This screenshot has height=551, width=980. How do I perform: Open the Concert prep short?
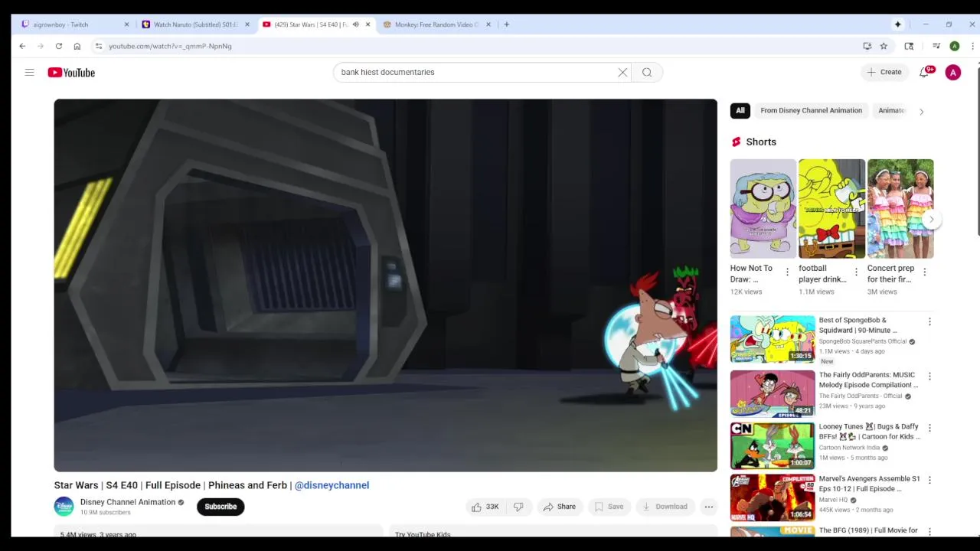pyautogui.click(x=900, y=209)
